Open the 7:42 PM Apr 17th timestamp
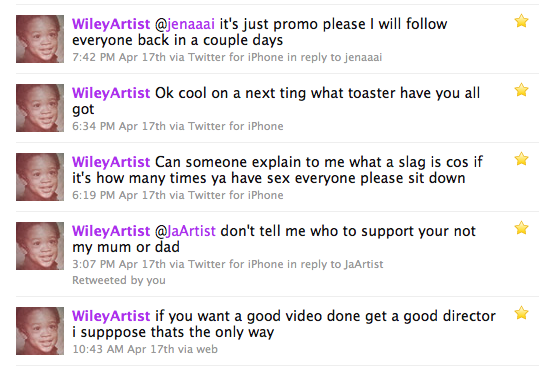The width and height of the screenshot is (556, 373). [x=119, y=57]
